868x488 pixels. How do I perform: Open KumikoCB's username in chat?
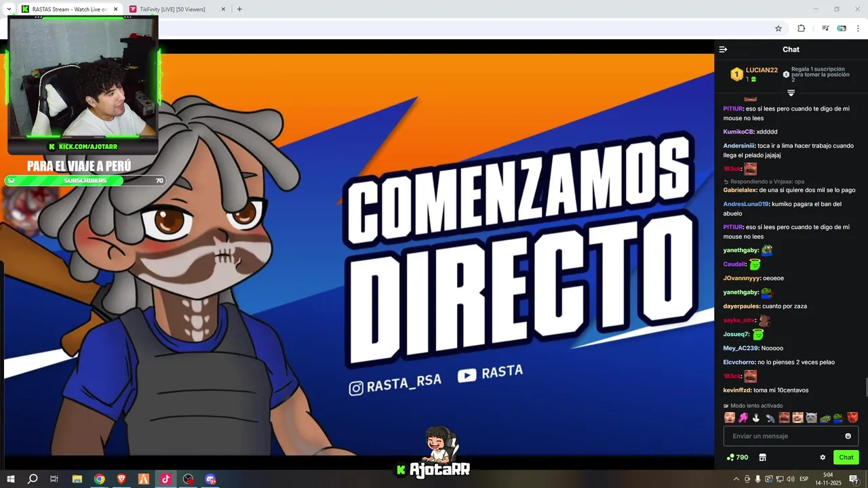[x=738, y=131]
